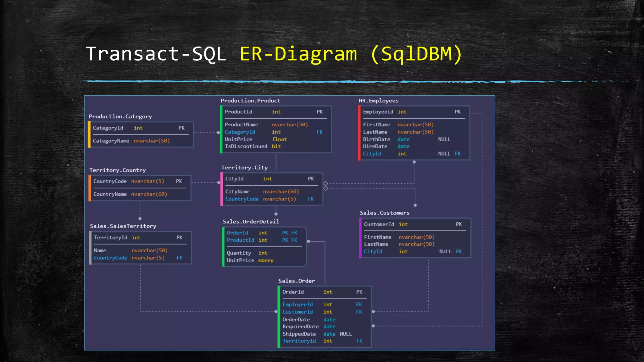Select the ShippedDate column in Sales.Order
644x362 pixels.
click(324, 334)
